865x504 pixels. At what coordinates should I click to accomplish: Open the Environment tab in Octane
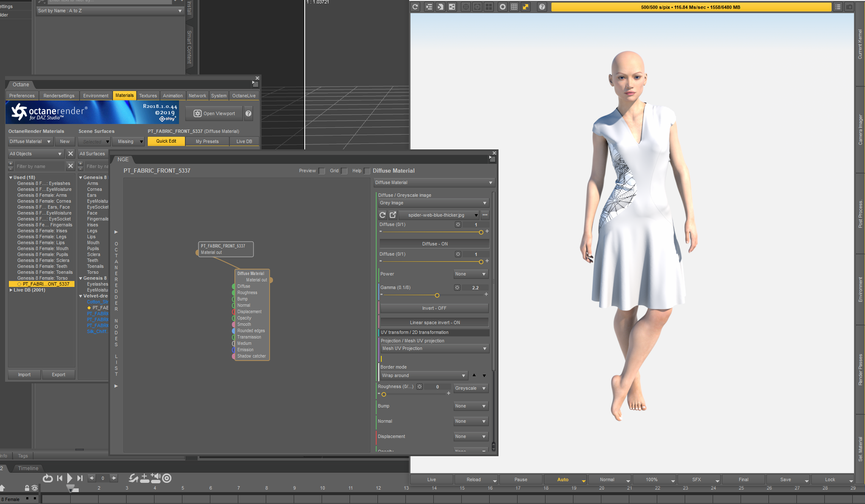click(96, 96)
